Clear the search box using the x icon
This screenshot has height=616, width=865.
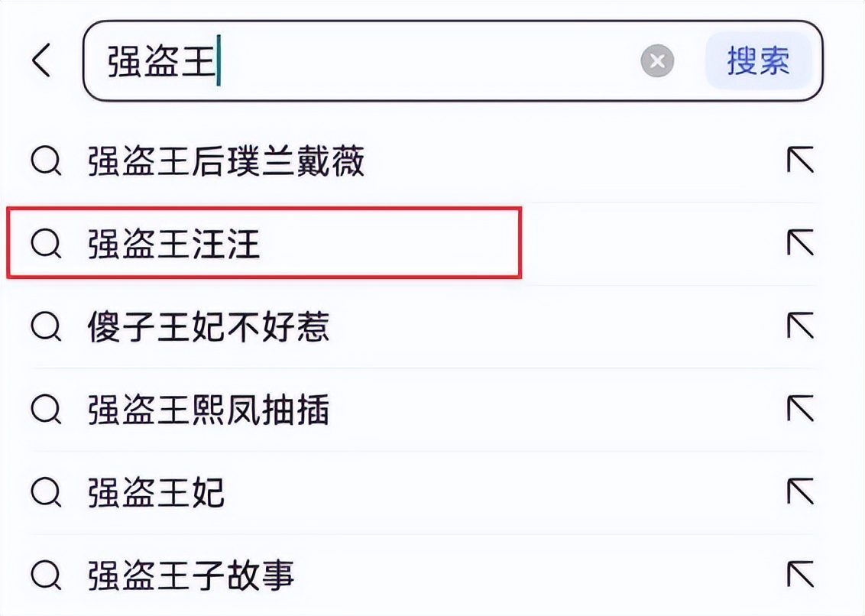point(656,62)
